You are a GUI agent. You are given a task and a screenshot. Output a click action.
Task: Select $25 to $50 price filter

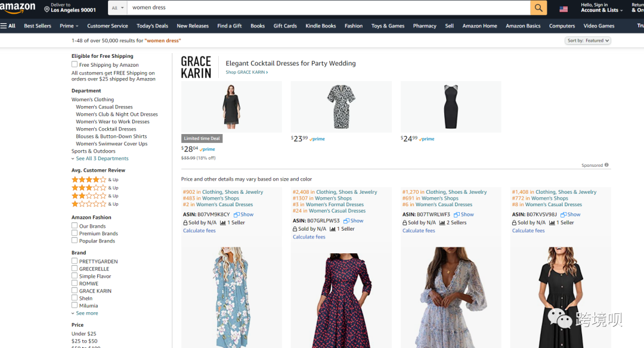pos(84,341)
